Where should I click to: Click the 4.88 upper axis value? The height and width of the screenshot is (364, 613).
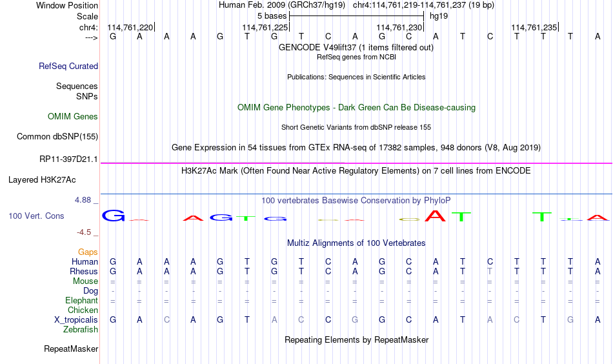pyautogui.click(x=83, y=200)
